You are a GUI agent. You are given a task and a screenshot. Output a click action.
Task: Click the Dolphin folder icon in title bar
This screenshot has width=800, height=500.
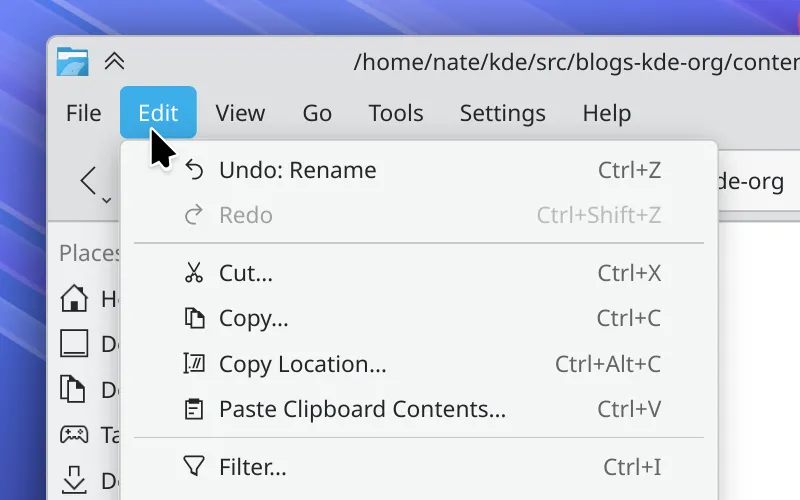(x=72, y=62)
